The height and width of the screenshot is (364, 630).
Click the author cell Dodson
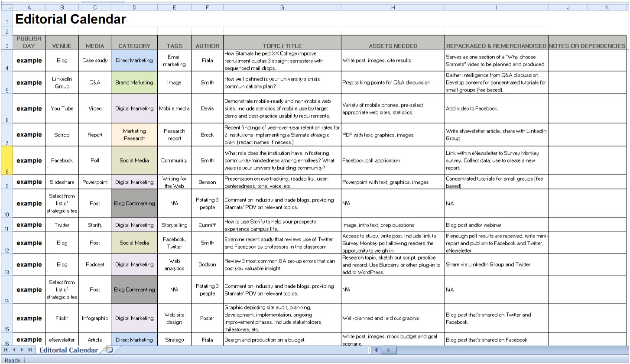(x=207, y=264)
